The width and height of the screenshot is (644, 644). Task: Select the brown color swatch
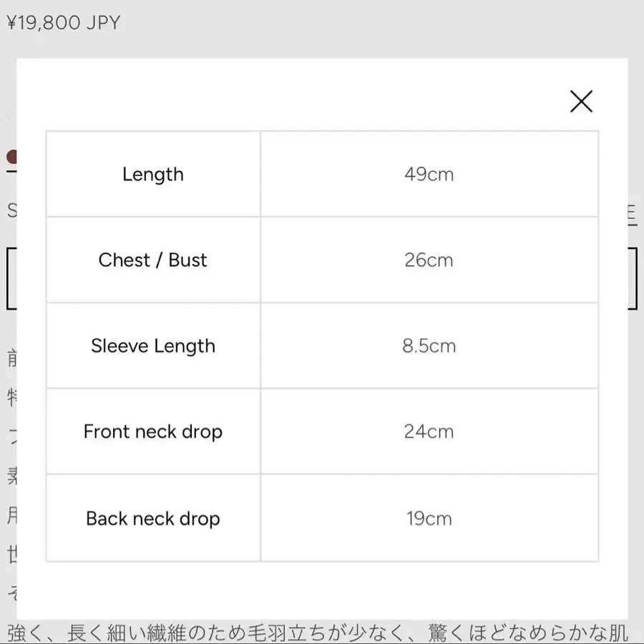tap(11, 157)
